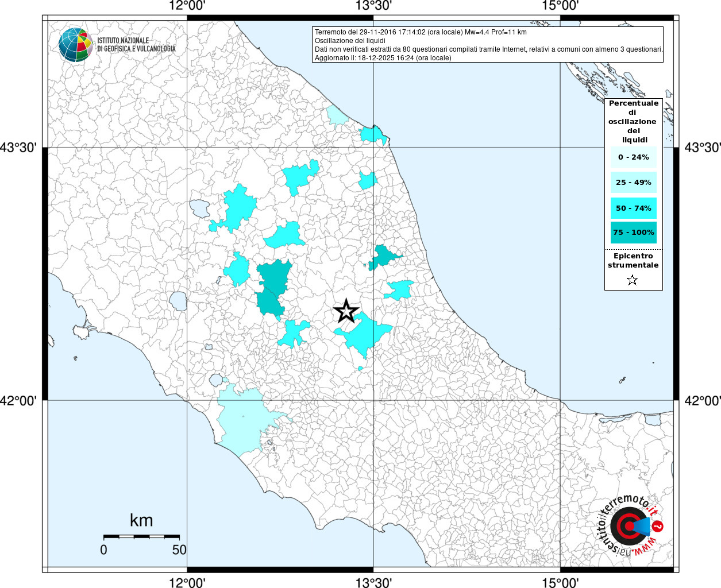Screen dimensions: 721x588
Task: Click the haisentitoilterremoto.it target logo
Action: (630, 525)
